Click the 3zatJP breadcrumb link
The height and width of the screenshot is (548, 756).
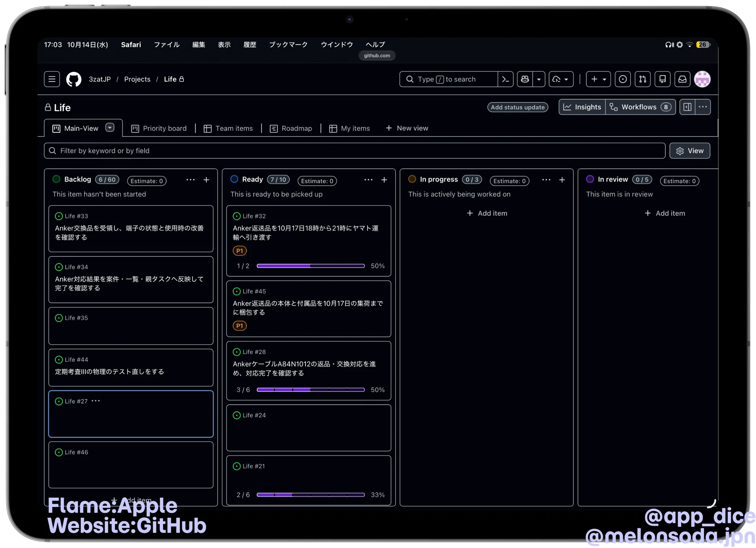pyautogui.click(x=100, y=79)
